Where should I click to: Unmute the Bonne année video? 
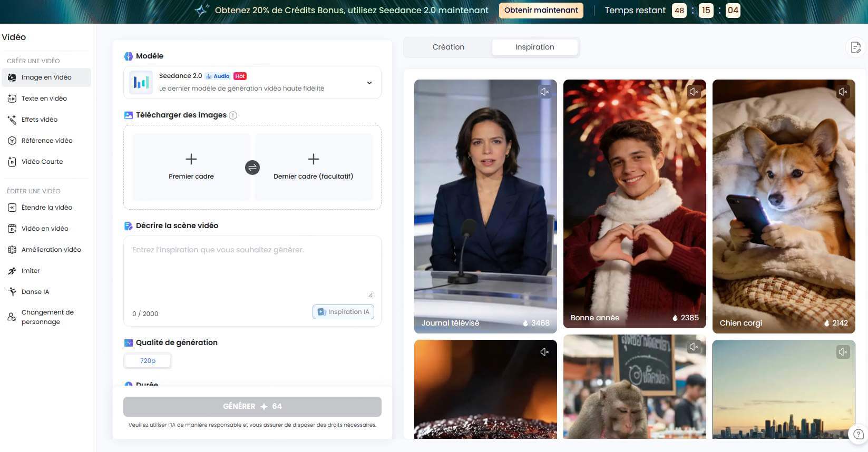694,92
